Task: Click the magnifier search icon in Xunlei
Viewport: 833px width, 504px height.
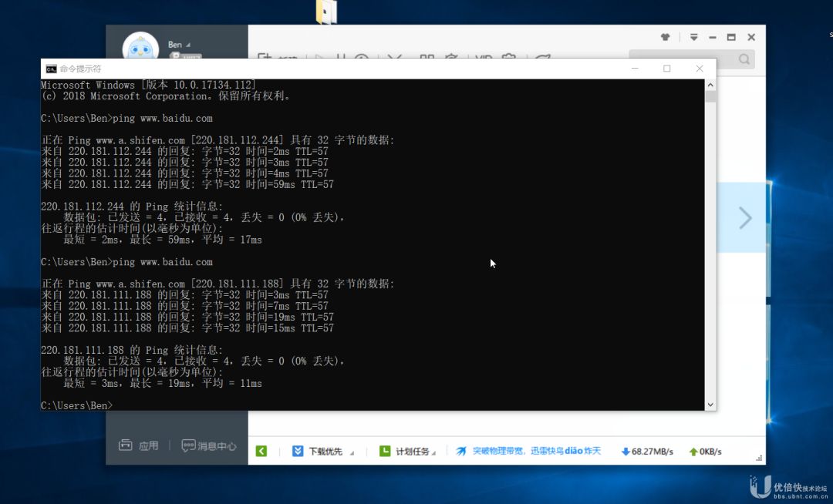Action: pos(744,59)
